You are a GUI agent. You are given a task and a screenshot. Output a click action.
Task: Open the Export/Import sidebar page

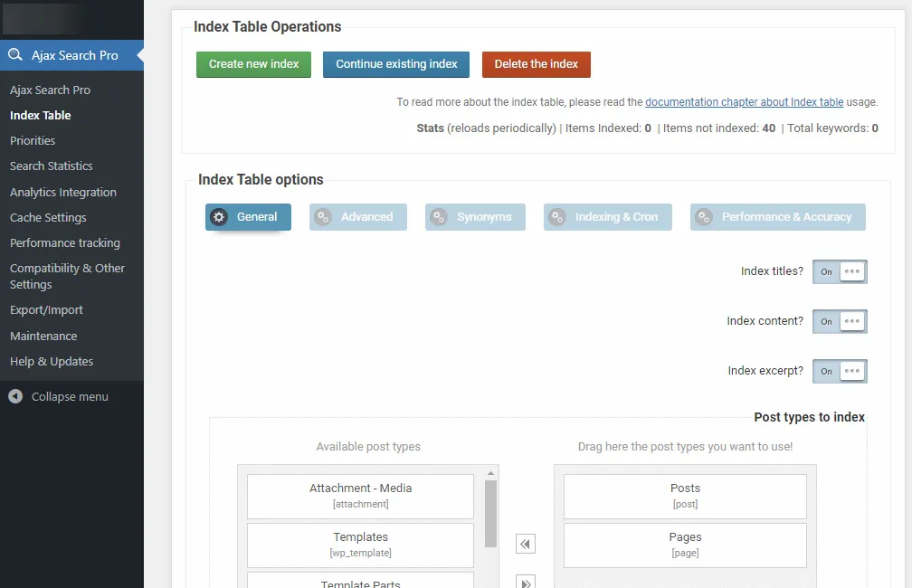46,310
